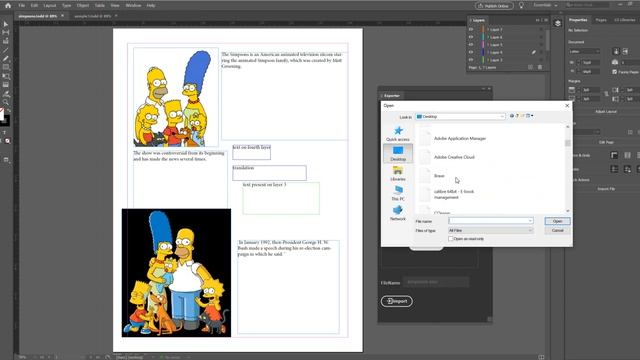Open the View menu icon in the Open dialog
The height and width of the screenshot is (360, 640).
pyautogui.click(x=529, y=116)
